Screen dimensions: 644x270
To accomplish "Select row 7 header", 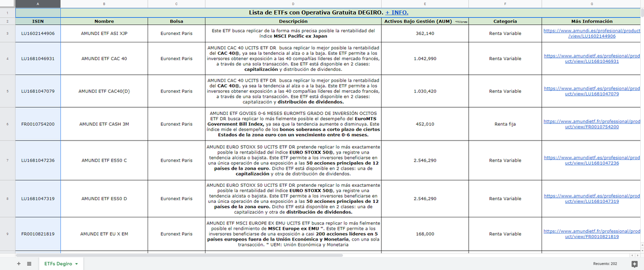I will pyautogui.click(x=8, y=160).
